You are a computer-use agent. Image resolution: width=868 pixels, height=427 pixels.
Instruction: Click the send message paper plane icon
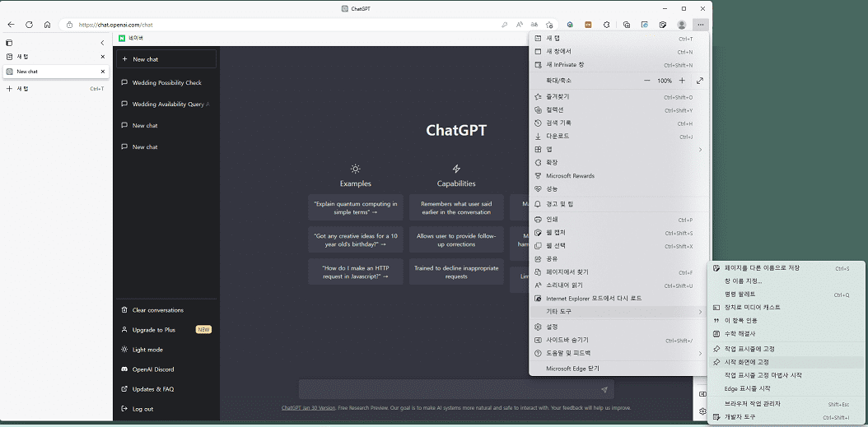pos(604,390)
